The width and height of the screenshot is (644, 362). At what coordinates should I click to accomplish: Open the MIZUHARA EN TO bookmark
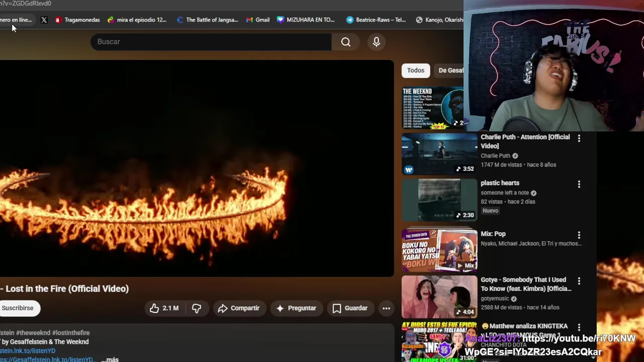[x=306, y=20]
